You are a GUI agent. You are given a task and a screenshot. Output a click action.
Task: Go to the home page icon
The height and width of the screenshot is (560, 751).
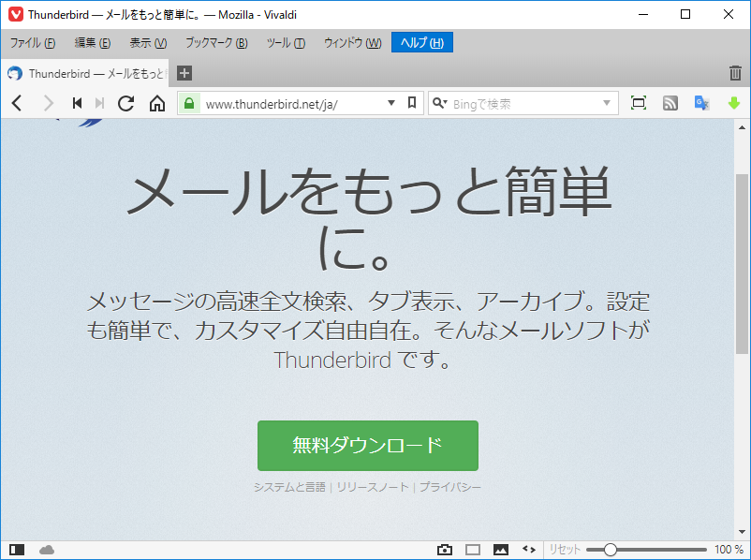[155, 103]
